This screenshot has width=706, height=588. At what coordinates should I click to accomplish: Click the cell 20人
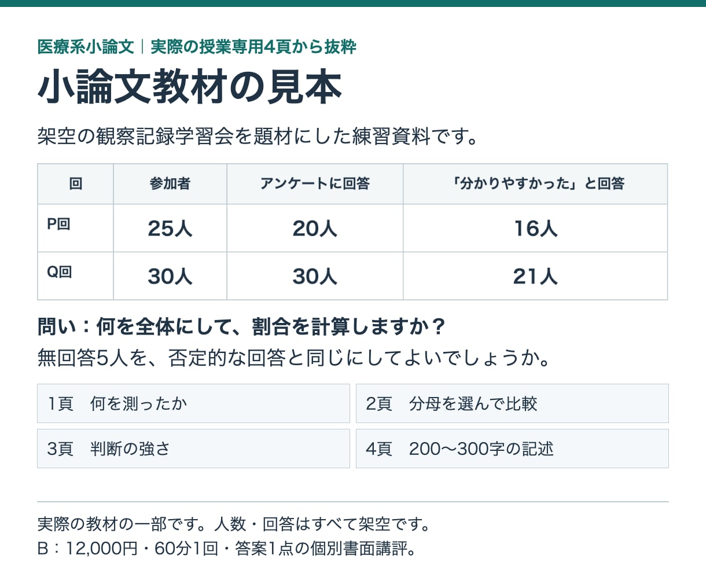tap(315, 229)
